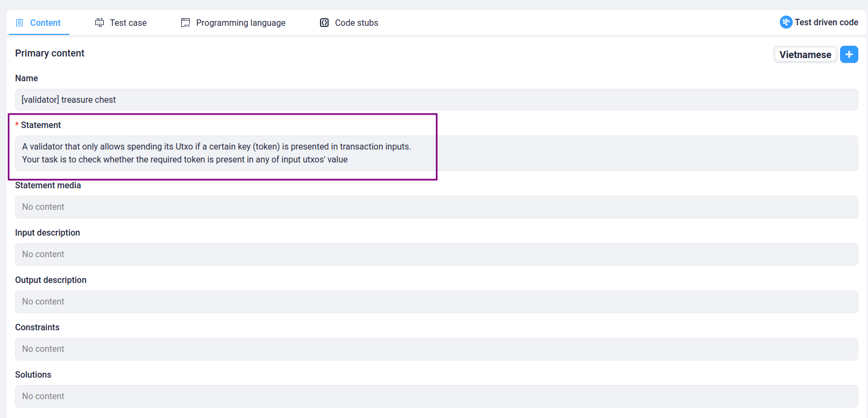
Task: Click the Input description field
Action: tap(436, 254)
